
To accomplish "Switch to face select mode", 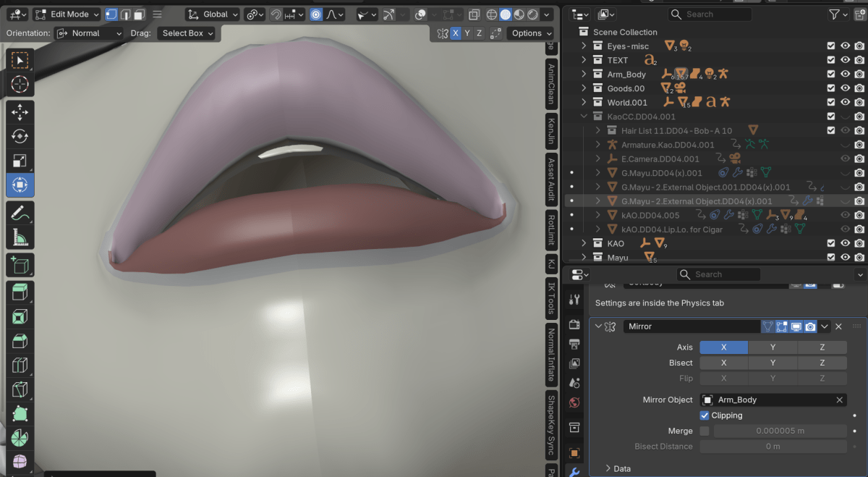I will click(140, 14).
